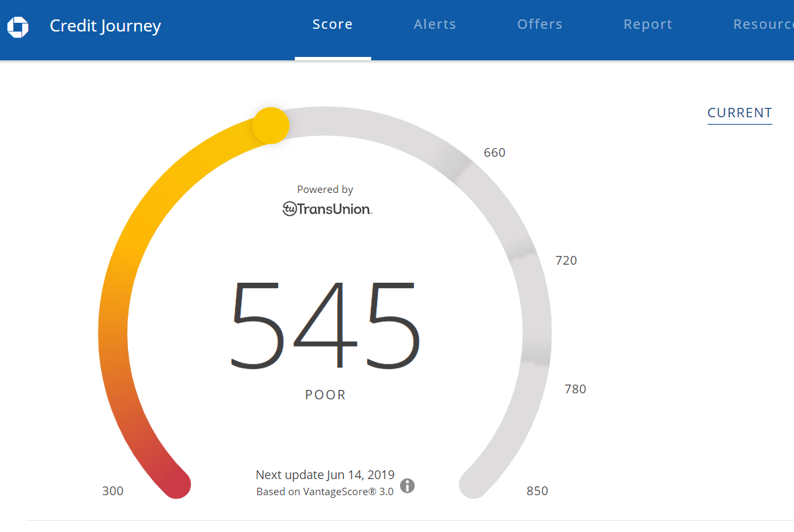Image resolution: width=794 pixels, height=532 pixels.
Task: Click the 545 score number
Action: (325, 324)
